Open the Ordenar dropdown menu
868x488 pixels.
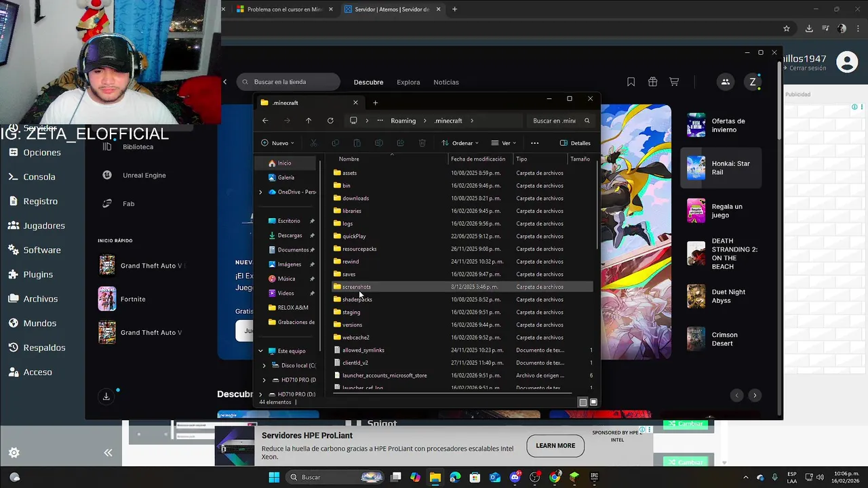click(x=460, y=143)
